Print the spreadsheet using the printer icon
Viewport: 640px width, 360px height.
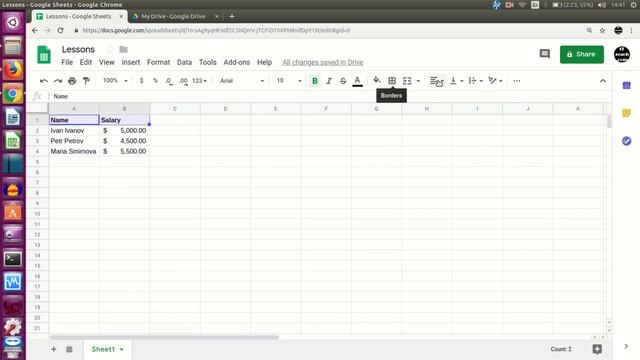[72, 81]
